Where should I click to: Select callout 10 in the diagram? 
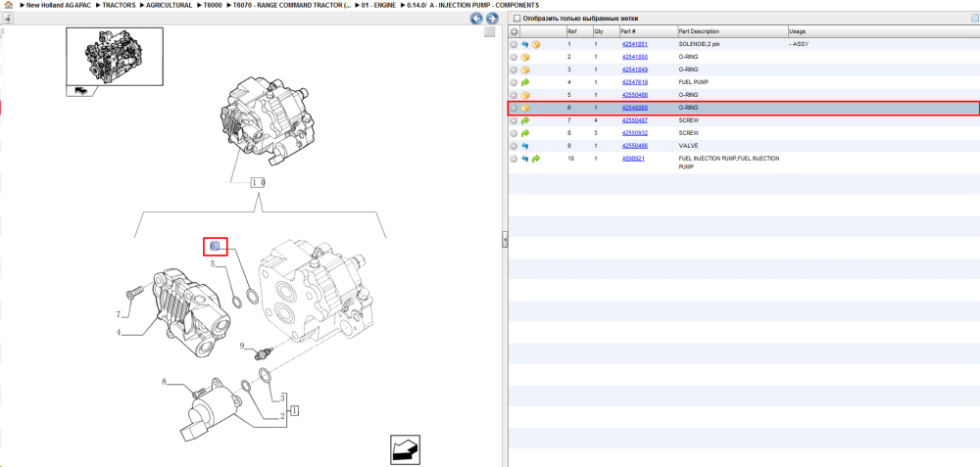[x=258, y=182]
